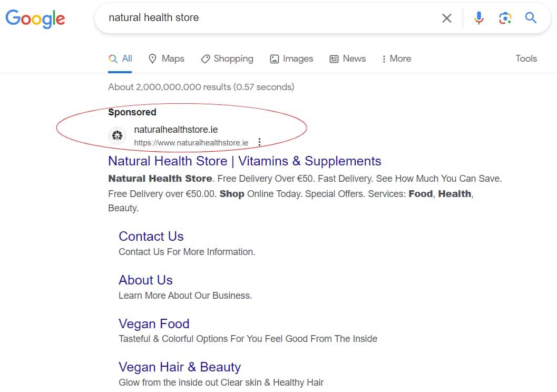Open Natural Health Store Vitamins & Supplements link
This screenshot has height=392, width=557.
tap(245, 161)
